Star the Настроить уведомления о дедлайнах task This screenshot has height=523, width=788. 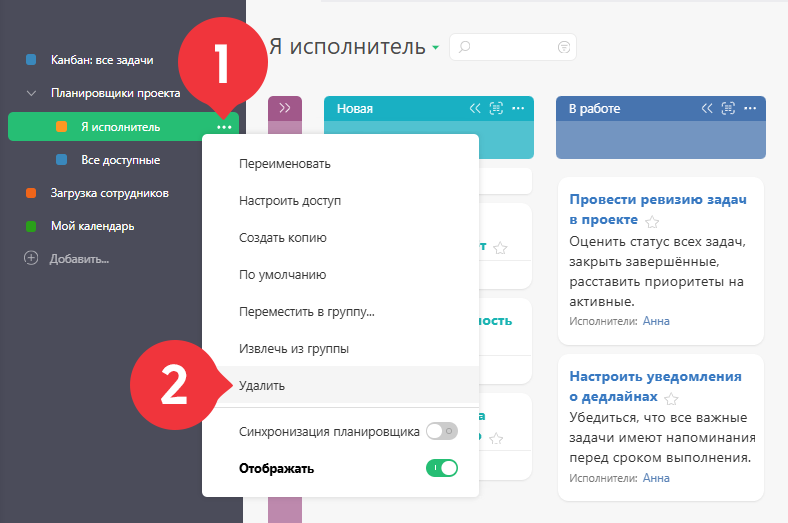coord(671,399)
